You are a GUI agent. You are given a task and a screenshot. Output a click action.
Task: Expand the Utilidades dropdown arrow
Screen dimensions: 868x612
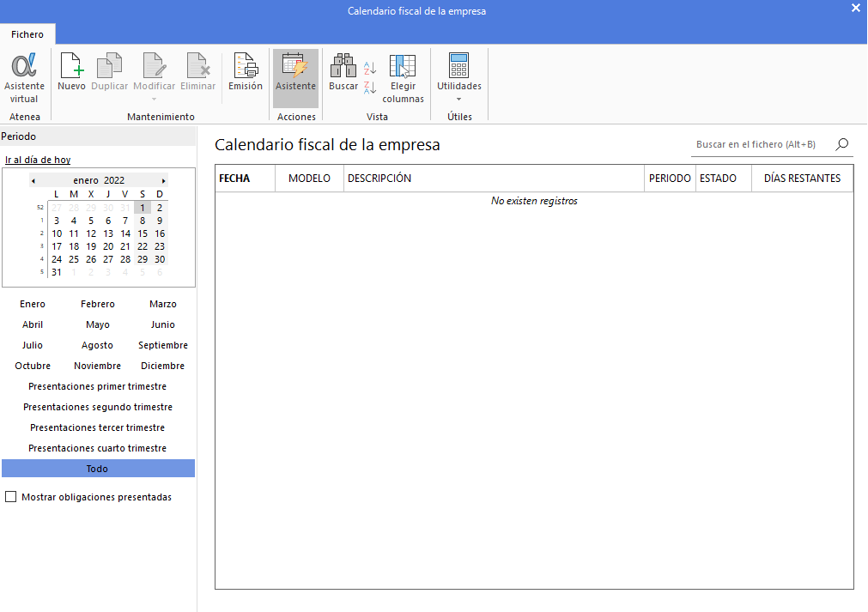click(x=459, y=99)
